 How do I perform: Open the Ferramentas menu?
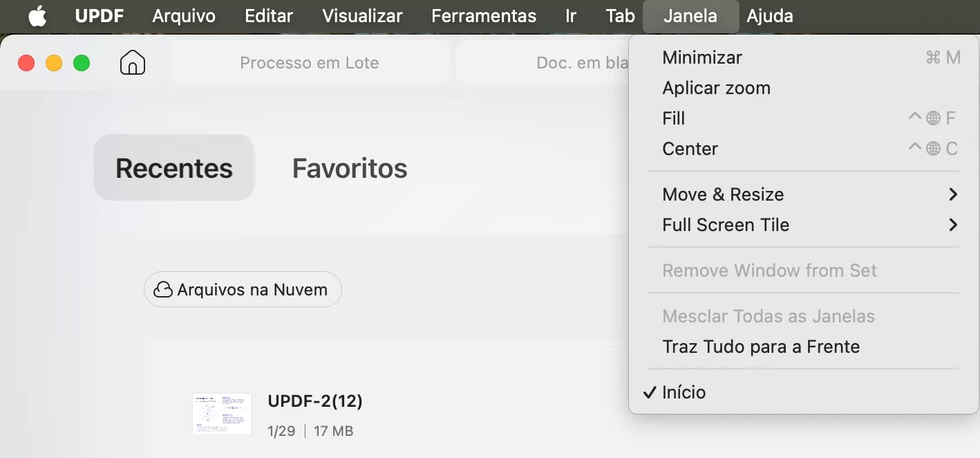[484, 16]
